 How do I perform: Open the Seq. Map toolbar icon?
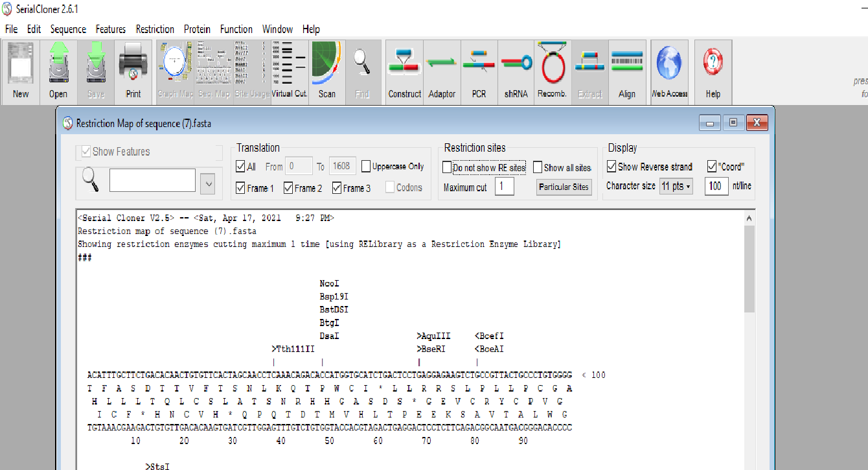[x=214, y=71]
